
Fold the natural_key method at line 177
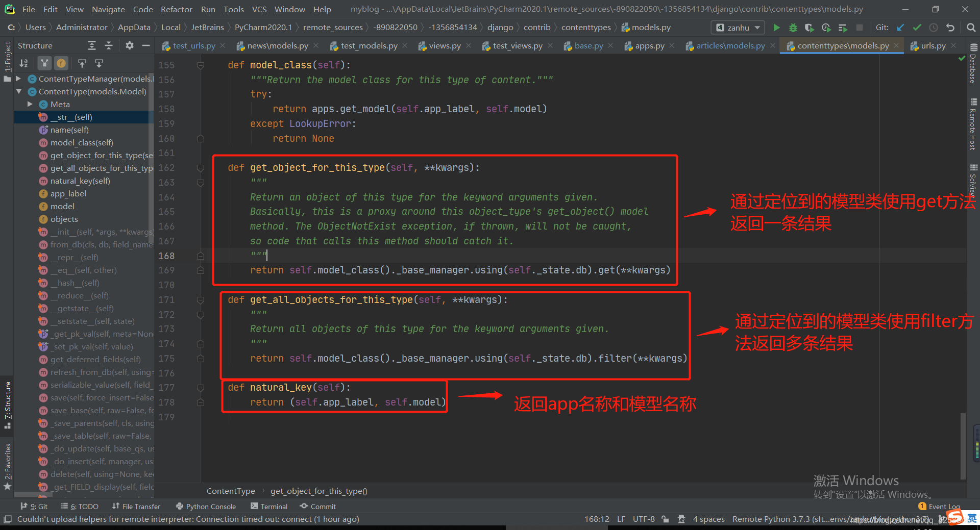tap(201, 388)
